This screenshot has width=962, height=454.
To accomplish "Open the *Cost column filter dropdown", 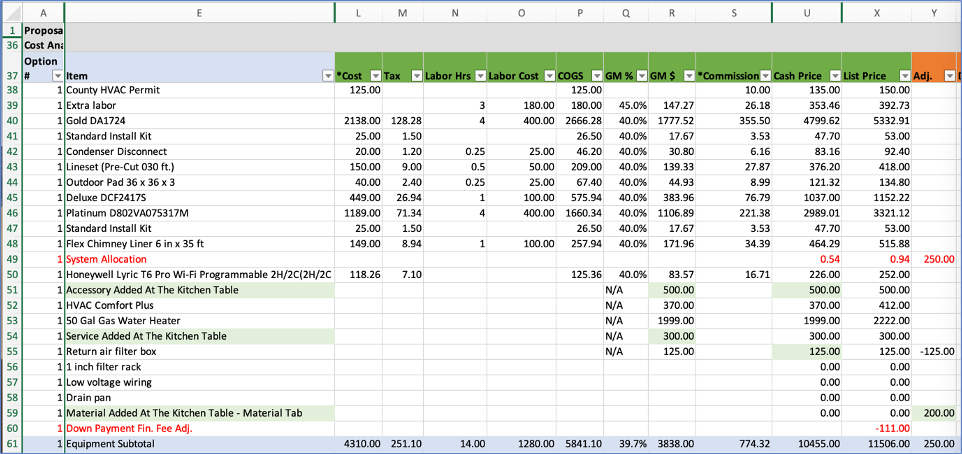I will tap(375, 76).
